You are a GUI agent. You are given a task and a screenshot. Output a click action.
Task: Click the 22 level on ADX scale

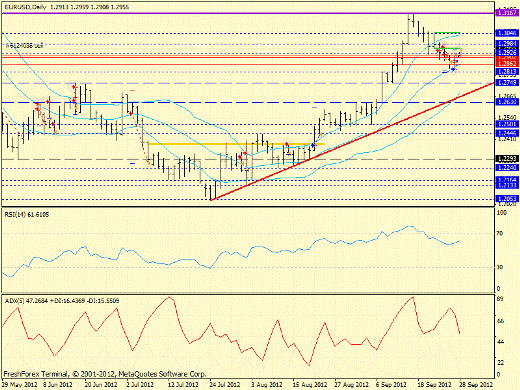click(x=500, y=362)
